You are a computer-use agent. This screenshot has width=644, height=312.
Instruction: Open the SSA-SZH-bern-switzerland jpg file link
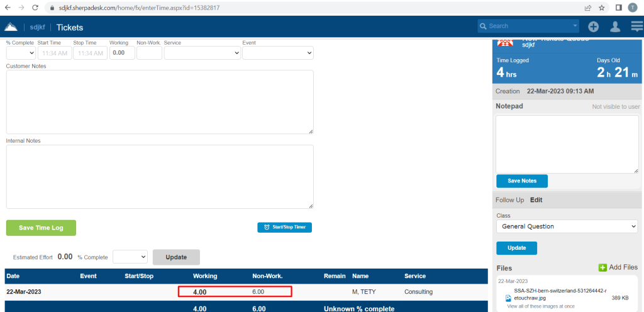(560, 294)
